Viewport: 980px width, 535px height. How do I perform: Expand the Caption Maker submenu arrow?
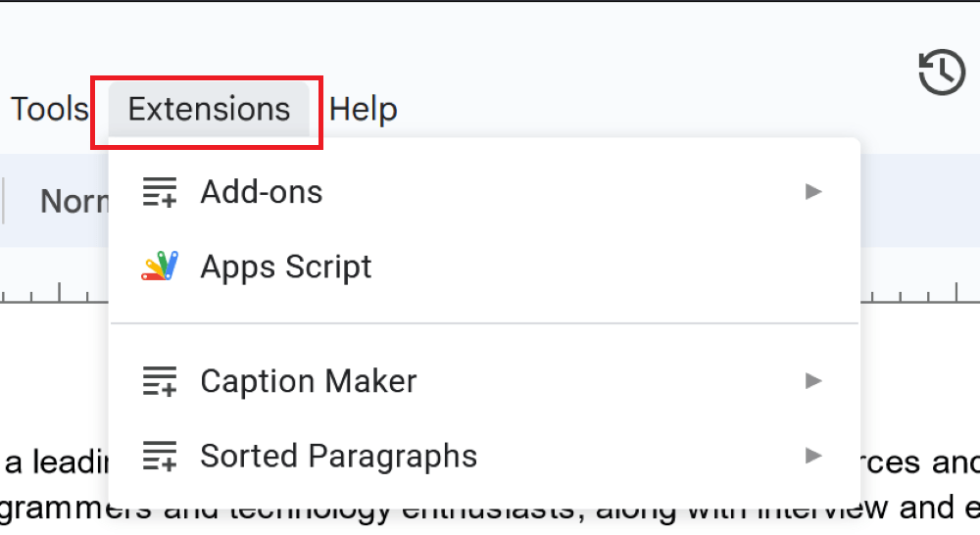click(812, 381)
